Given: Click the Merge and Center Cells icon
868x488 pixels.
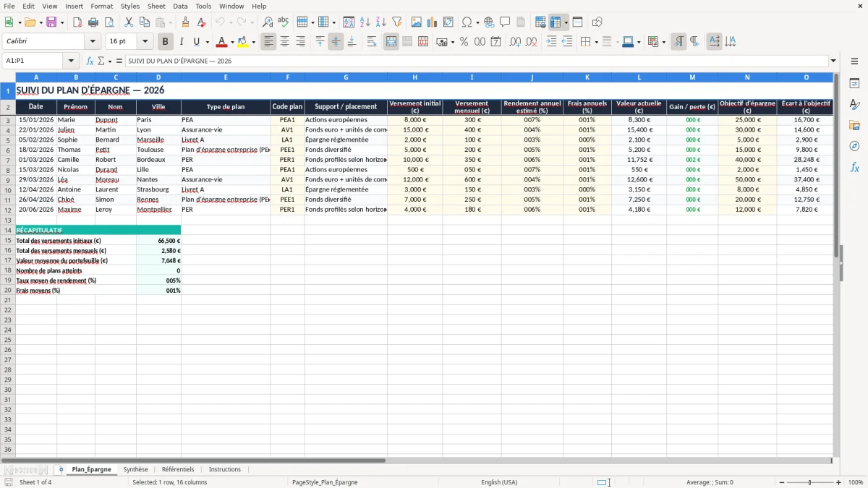Looking at the screenshot, I should tap(391, 42).
